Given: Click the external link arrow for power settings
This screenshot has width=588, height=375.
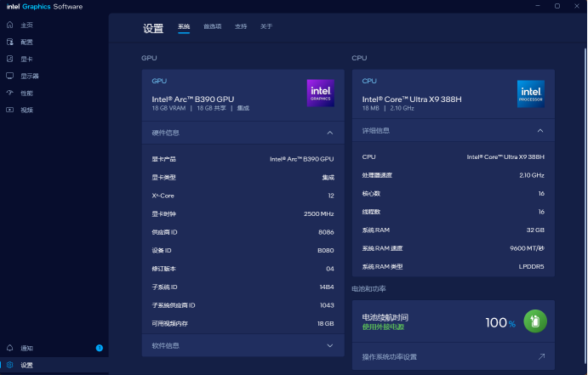Looking at the screenshot, I should pos(541,357).
